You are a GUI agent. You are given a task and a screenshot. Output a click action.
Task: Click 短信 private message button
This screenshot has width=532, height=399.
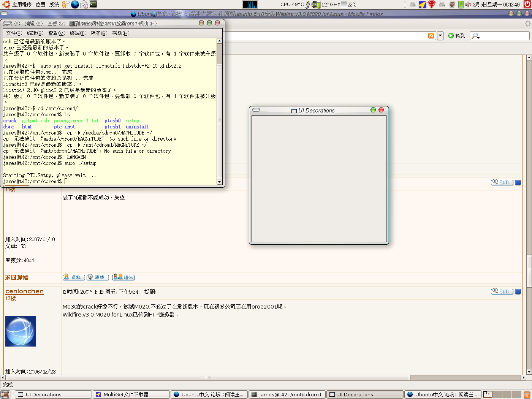tap(123, 277)
